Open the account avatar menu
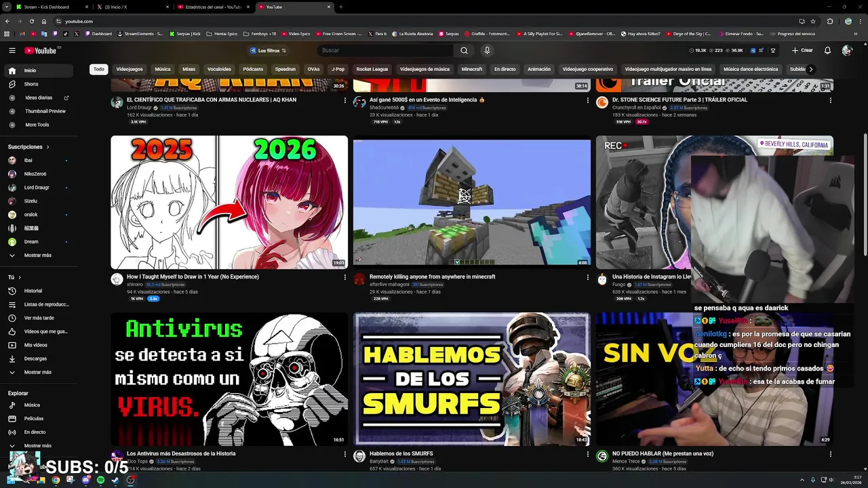Image resolution: width=868 pixels, height=488 pixels. [846, 50]
